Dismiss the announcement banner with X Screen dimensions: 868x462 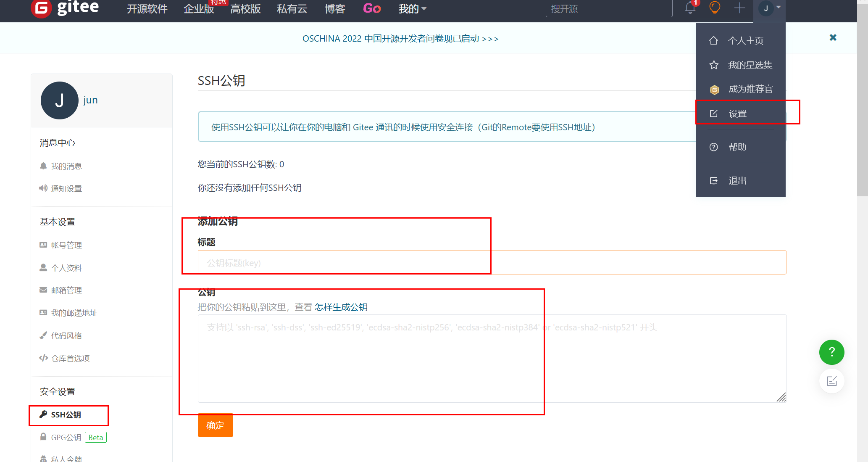[833, 37]
